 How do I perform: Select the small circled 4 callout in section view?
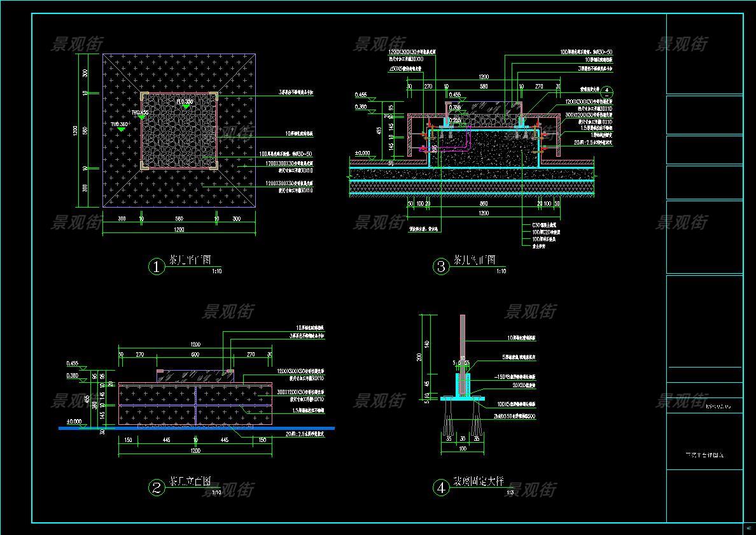pos(607,92)
